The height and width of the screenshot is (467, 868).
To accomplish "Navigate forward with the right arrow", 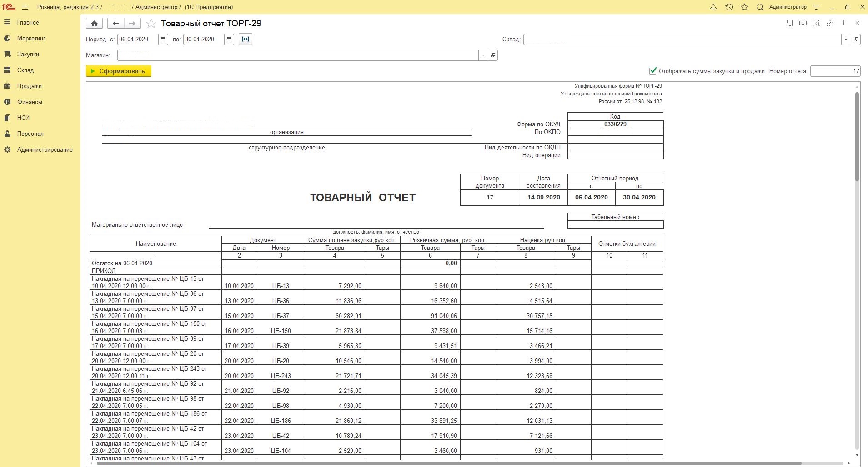I will tap(132, 23).
